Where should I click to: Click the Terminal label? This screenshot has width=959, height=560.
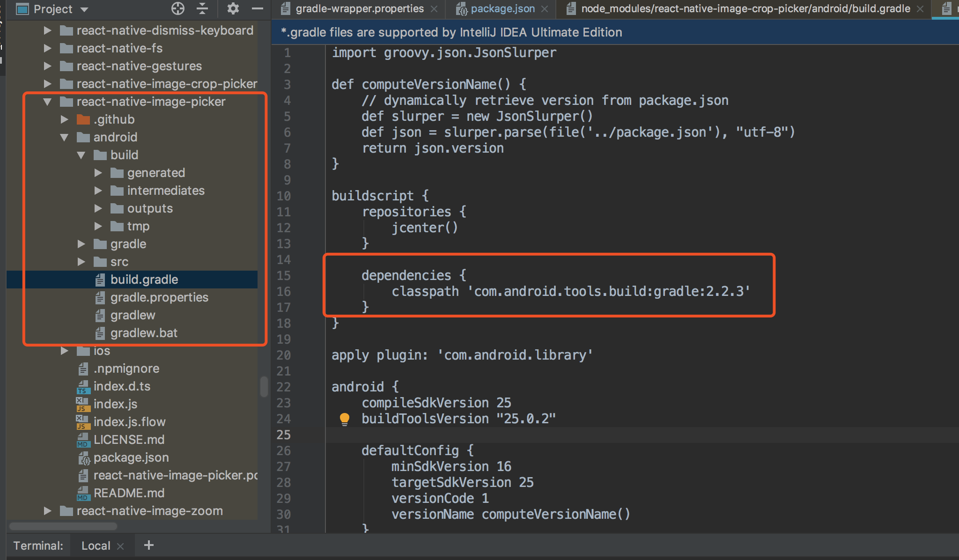pos(38,545)
